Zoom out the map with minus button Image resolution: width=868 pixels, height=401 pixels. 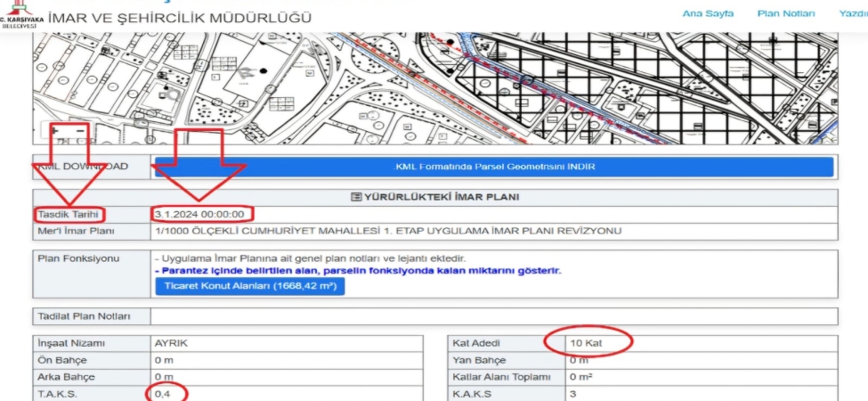click(79, 130)
